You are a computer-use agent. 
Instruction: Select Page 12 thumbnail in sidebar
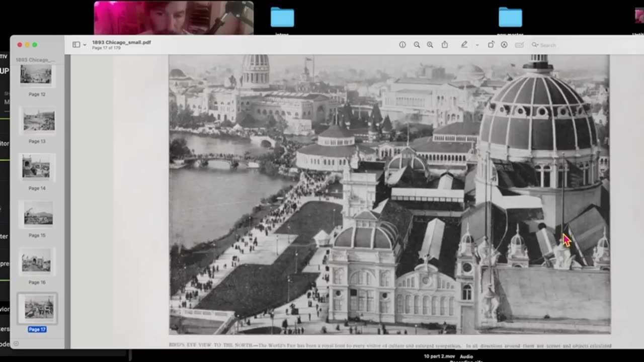pos(36,74)
